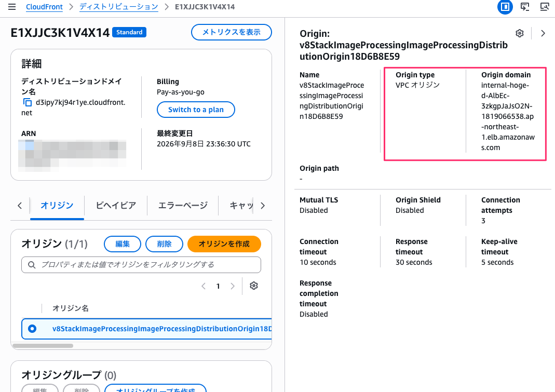Click the Standard badge next to distribution ID
This screenshot has width=555, height=392.
(129, 32)
